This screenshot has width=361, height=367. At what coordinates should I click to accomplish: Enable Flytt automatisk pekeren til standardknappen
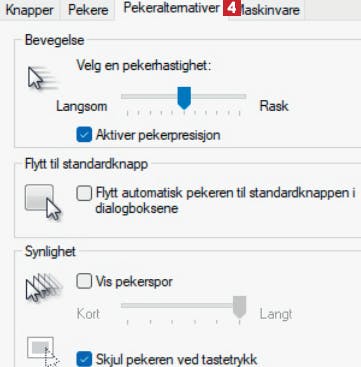84,194
